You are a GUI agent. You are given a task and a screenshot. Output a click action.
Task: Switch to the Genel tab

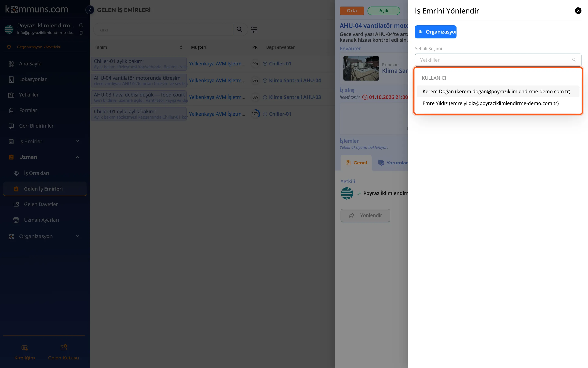point(356,163)
